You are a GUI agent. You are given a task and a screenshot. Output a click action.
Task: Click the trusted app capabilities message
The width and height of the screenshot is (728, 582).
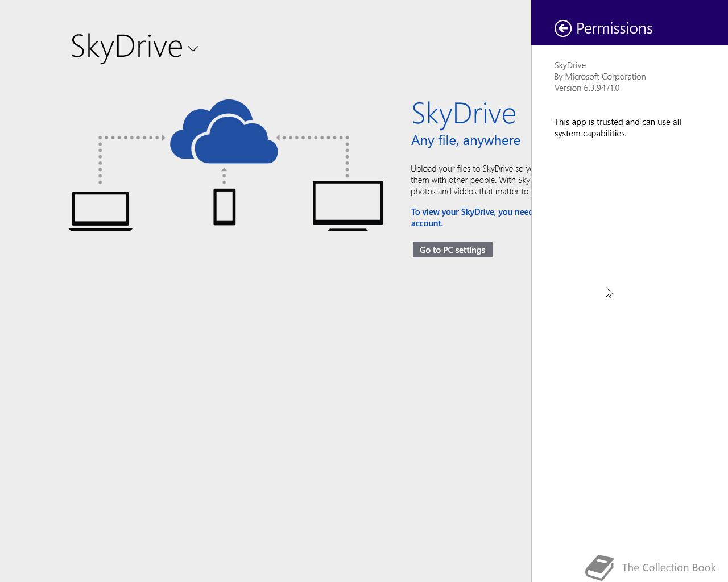[618, 128]
